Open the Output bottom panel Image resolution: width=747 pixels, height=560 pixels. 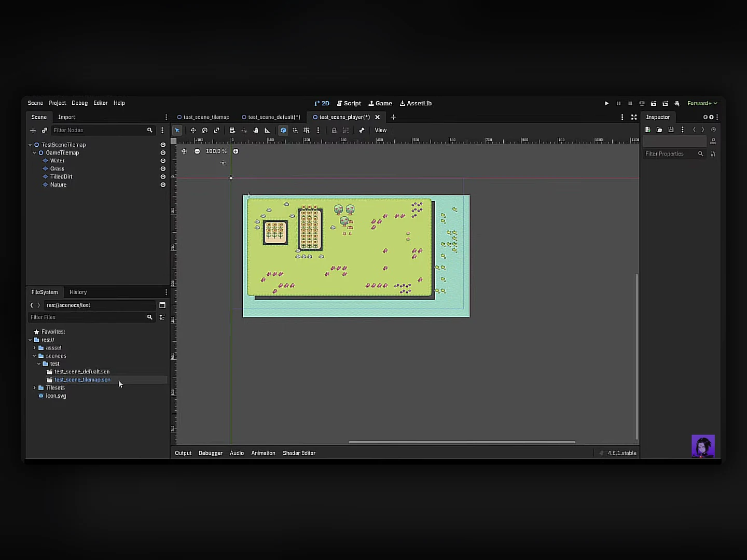coord(183,453)
